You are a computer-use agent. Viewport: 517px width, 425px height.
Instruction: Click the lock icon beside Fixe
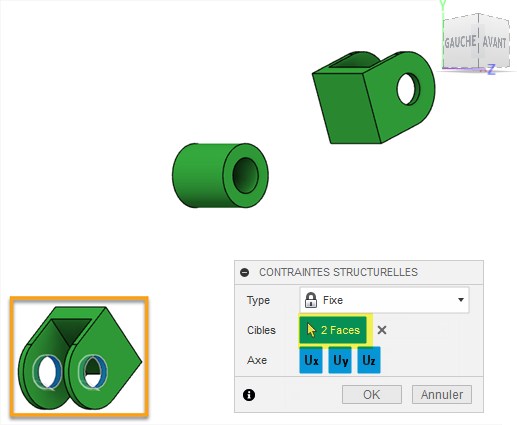[x=311, y=300]
